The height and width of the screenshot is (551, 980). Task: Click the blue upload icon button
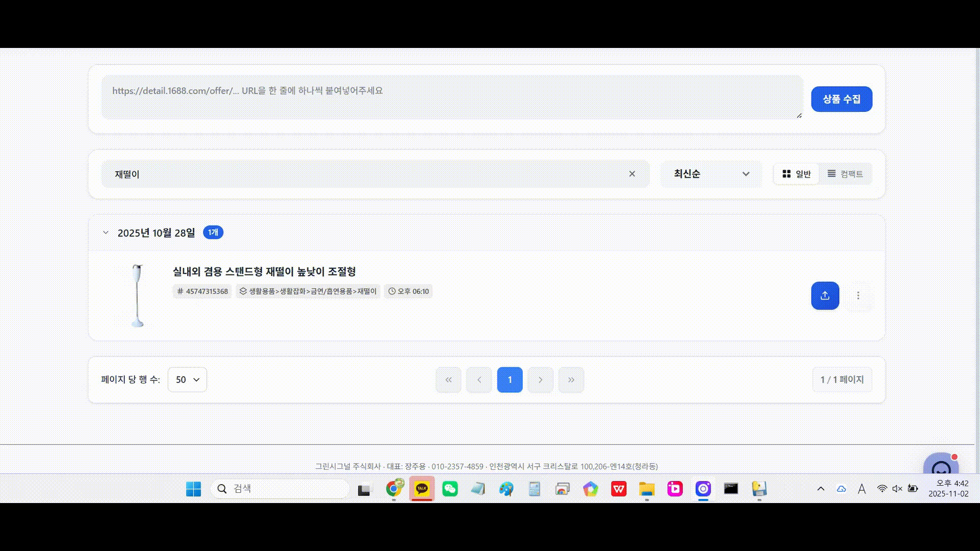point(825,296)
